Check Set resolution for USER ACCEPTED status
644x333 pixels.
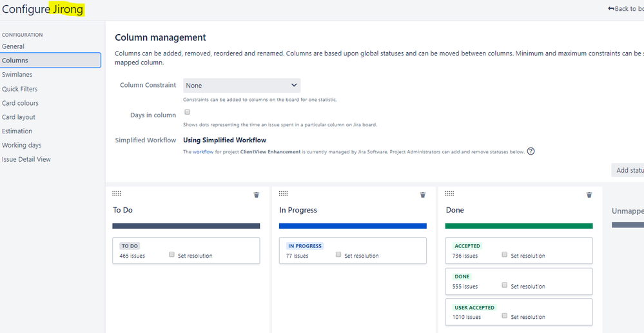[x=504, y=316]
